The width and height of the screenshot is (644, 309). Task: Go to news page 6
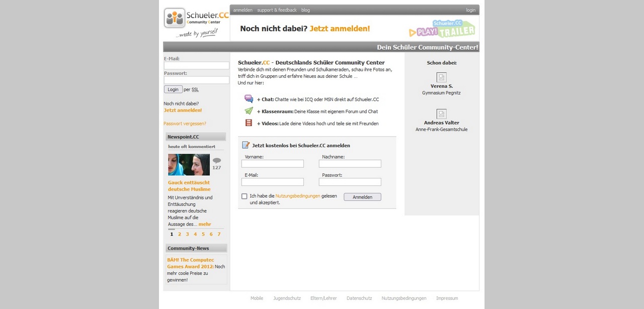(211, 234)
